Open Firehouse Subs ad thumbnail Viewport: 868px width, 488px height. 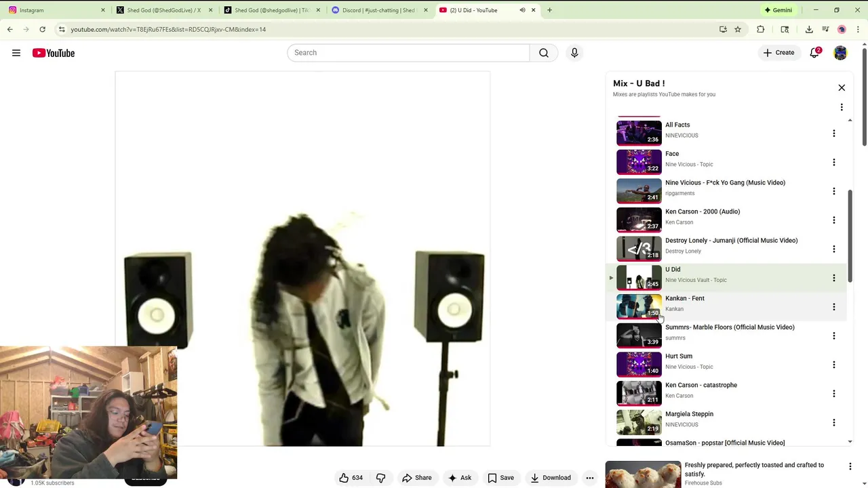643,474
